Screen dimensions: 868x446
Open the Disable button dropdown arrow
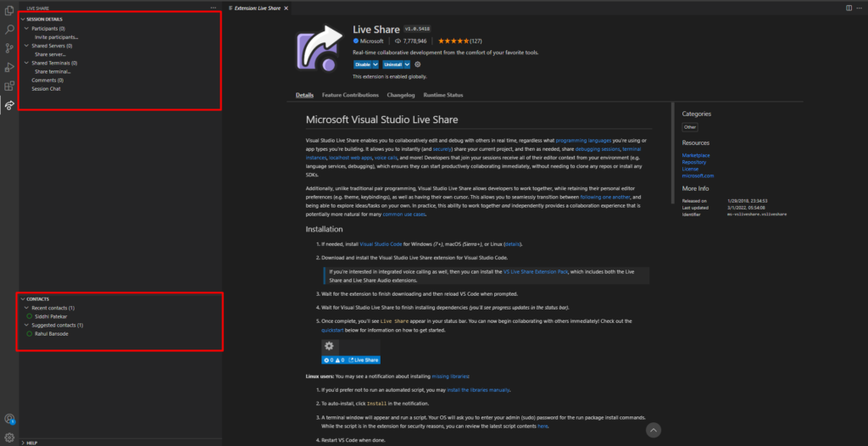click(376, 64)
